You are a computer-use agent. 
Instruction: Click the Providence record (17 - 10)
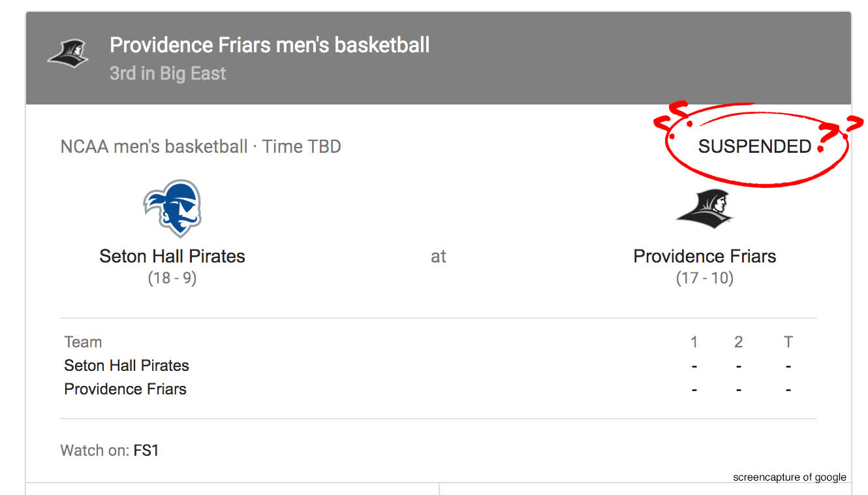point(705,278)
